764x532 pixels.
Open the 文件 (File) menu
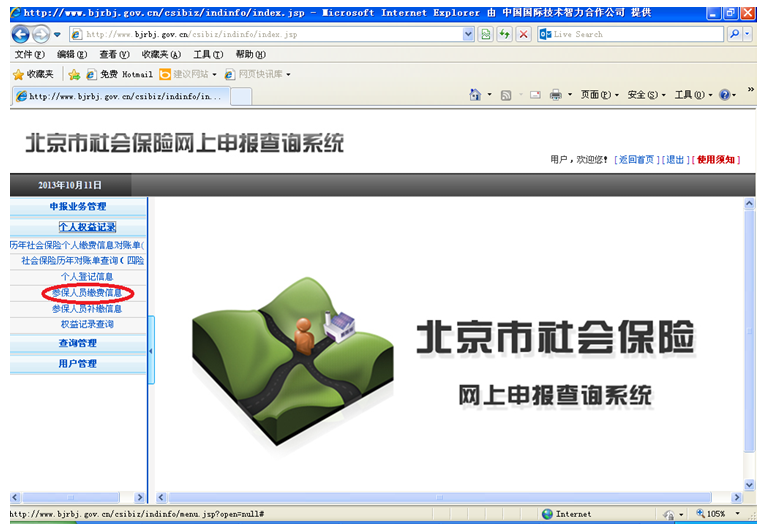[30, 54]
